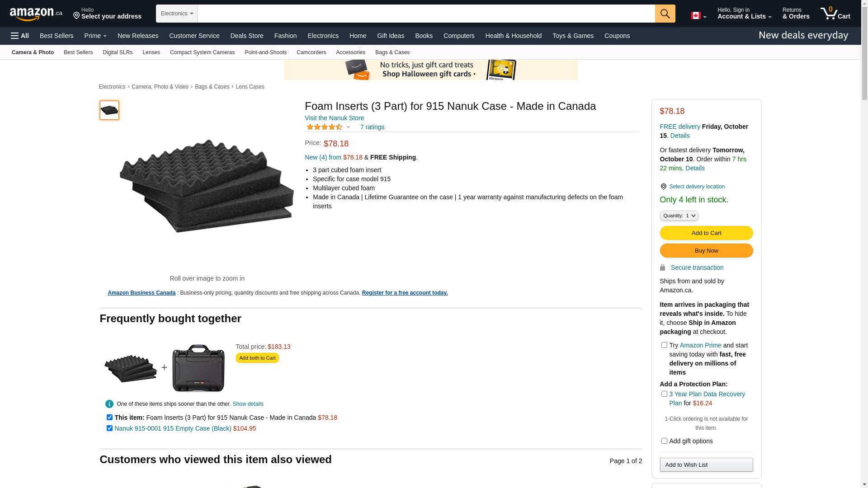Open the Electronics search category dropdown
Image resolution: width=868 pixels, height=488 pixels.
(177, 14)
